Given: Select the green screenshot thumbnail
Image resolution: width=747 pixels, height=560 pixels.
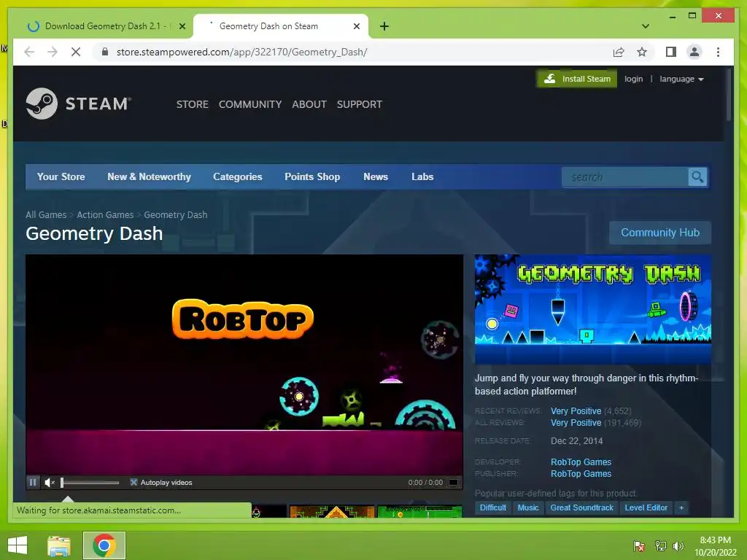Looking at the screenshot, I should (x=419, y=511).
